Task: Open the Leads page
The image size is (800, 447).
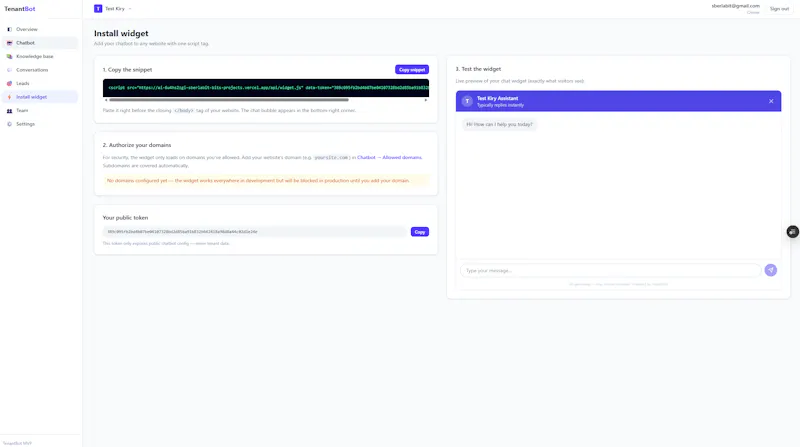Action: click(40, 84)
